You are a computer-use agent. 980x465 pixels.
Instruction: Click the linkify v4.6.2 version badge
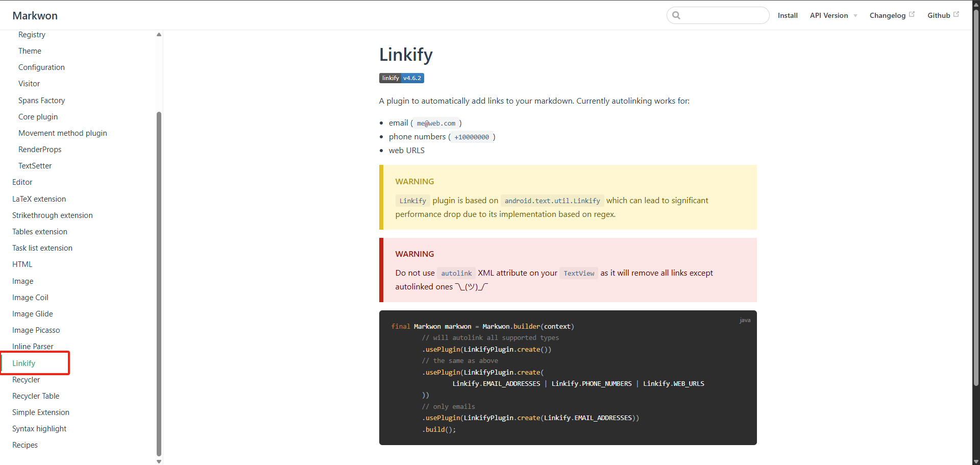(401, 78)
